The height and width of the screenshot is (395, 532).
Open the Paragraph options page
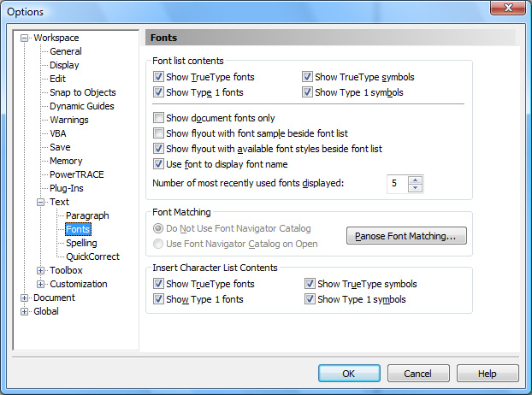pos(87,215)
